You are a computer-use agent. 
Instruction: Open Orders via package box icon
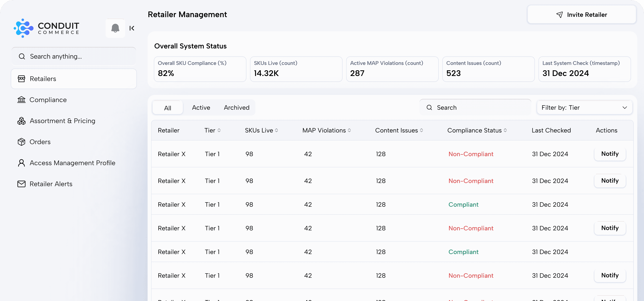click(21, 142)
